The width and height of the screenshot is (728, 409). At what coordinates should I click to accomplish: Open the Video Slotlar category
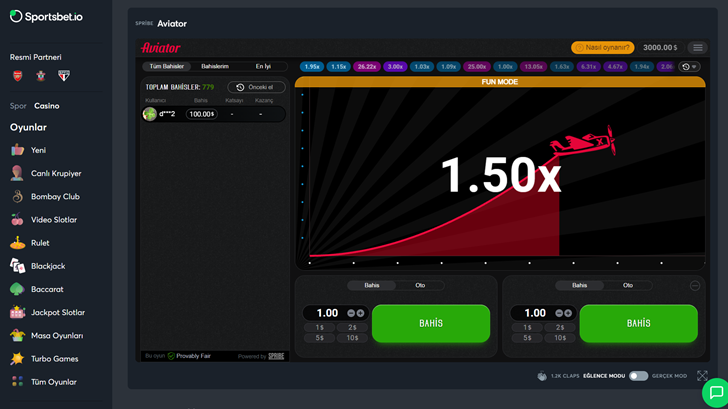point(44,220)
